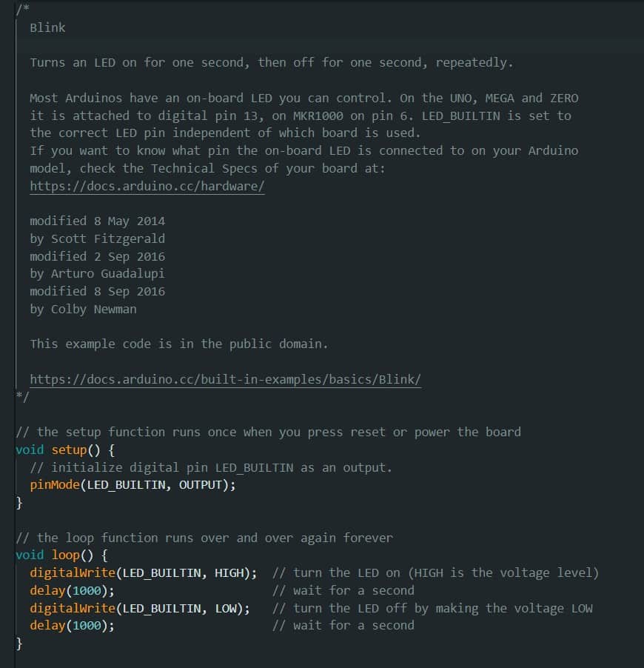This screenshot has width=644, height=668.
Task: Click the "turn the LED off" comment
Action: (x=432, y=608)
